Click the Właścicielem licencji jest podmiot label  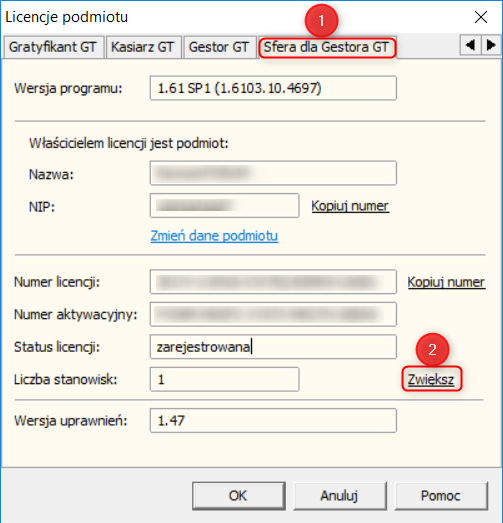pos(129,143)
